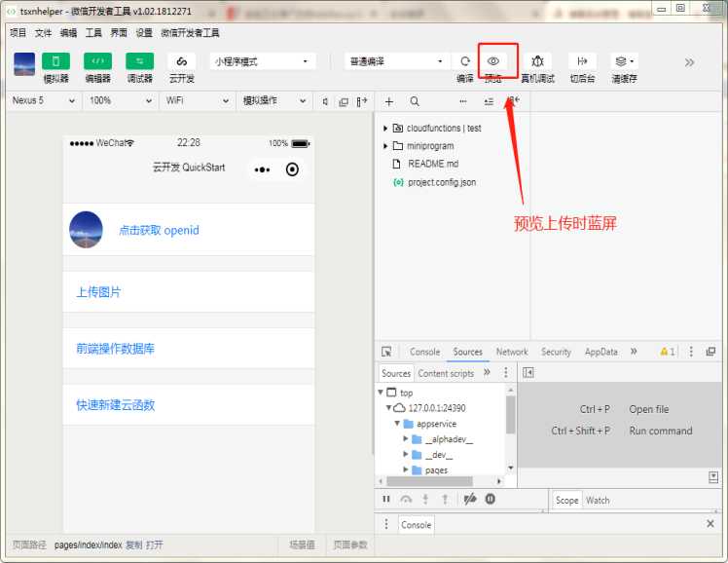
Task: Click the 点击获取 openid link
Action: [159, 230]
